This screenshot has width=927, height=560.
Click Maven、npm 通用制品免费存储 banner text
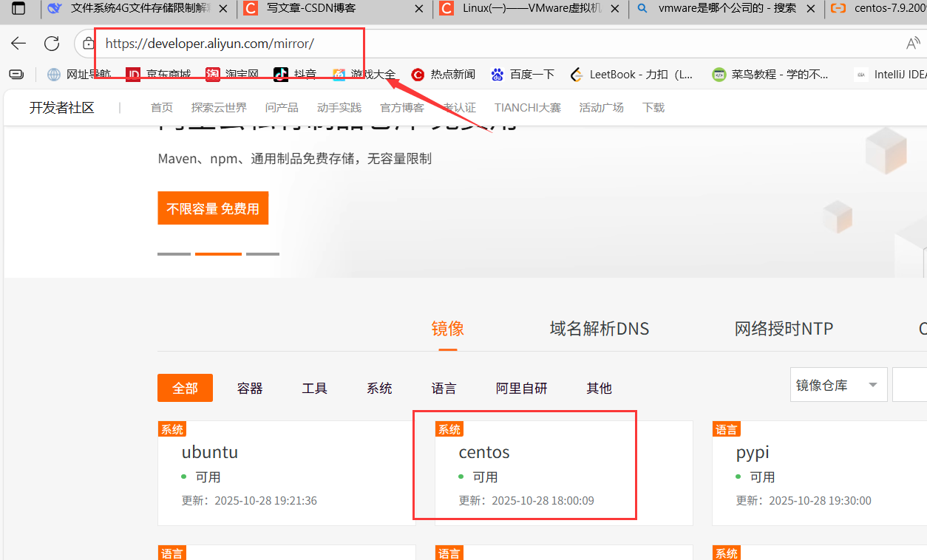295,159
